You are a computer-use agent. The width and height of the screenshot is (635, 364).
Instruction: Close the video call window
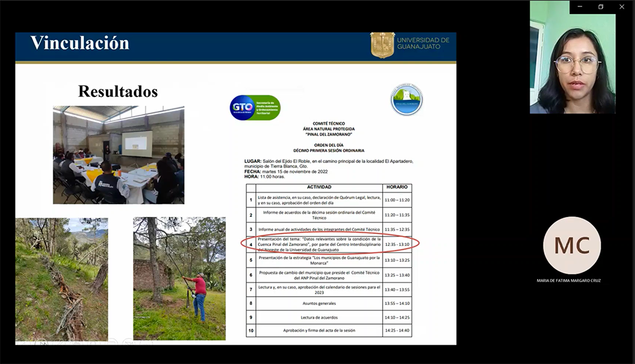pyautogui.click(x=622, y=6)
